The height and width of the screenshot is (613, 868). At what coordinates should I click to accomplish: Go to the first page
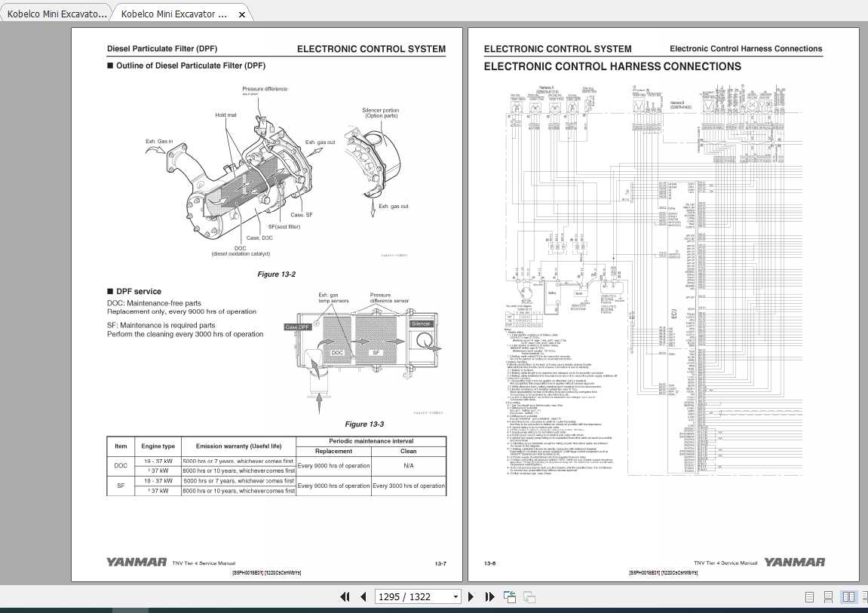tap(345, 596)
